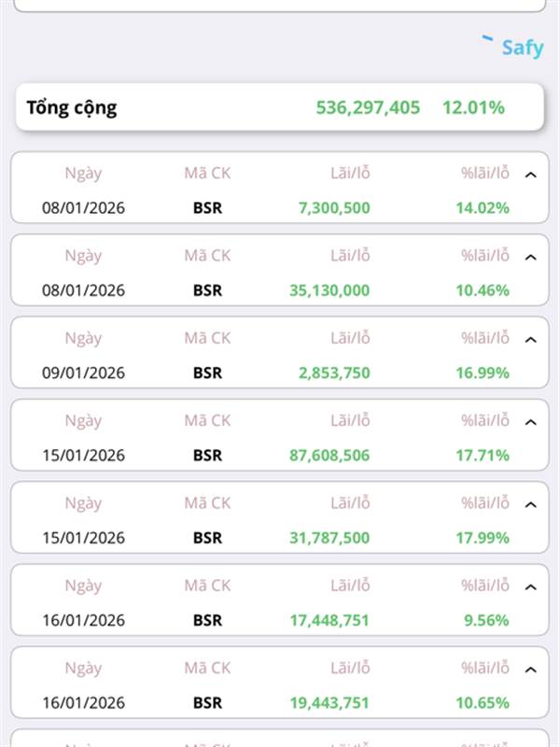Screen dimensions: 560x747
Task: Tap the Safy logo
Action: [512, 46]
